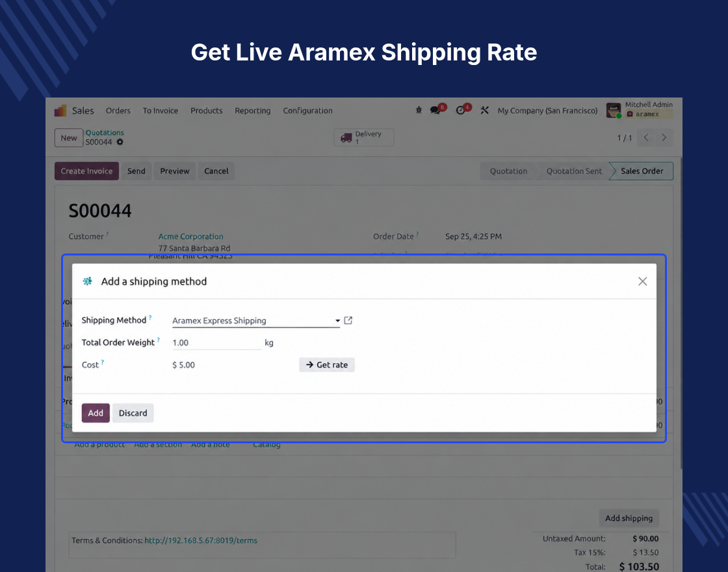Go to Quotations breadcrumb
The width and height of the screenshot is (728, 572).
click(105, 133)
